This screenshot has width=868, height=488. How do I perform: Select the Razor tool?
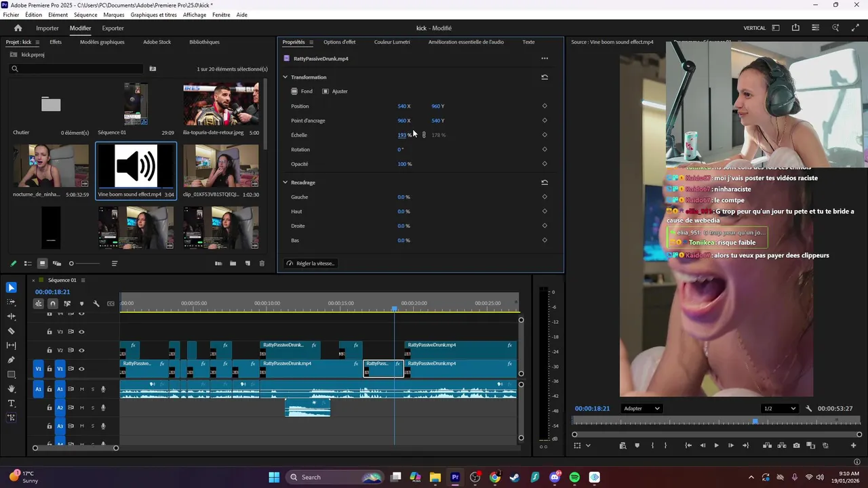[12, 331]
